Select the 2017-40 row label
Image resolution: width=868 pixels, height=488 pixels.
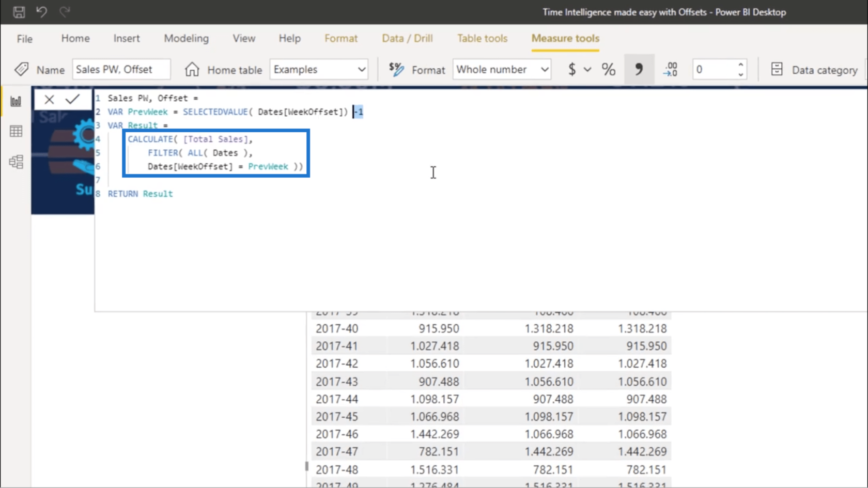(x=337, y=328)
